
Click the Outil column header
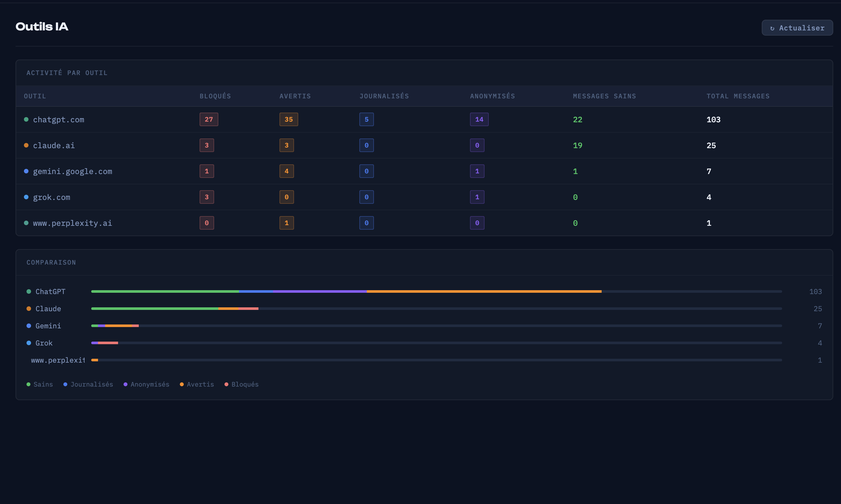tap(35, 96)
